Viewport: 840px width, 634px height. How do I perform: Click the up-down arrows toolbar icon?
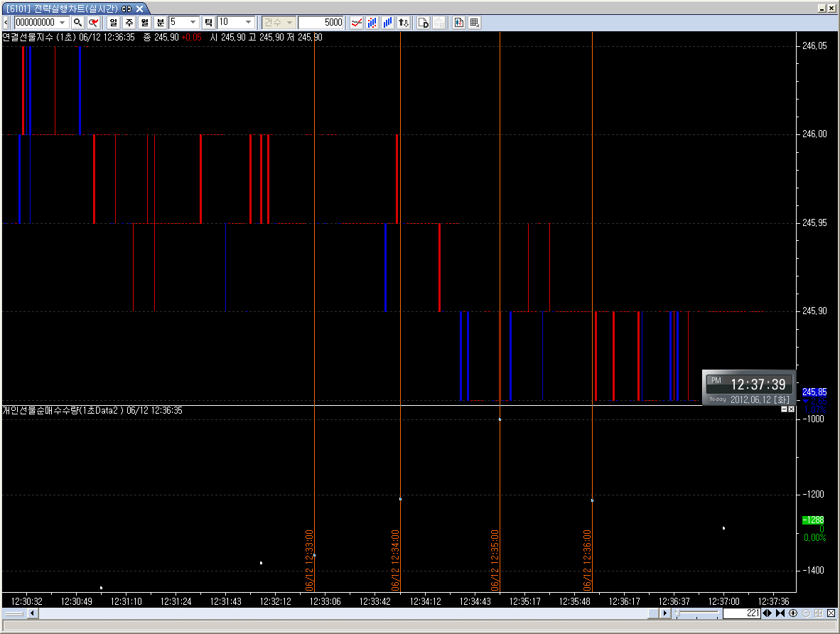tap(403, 22)
